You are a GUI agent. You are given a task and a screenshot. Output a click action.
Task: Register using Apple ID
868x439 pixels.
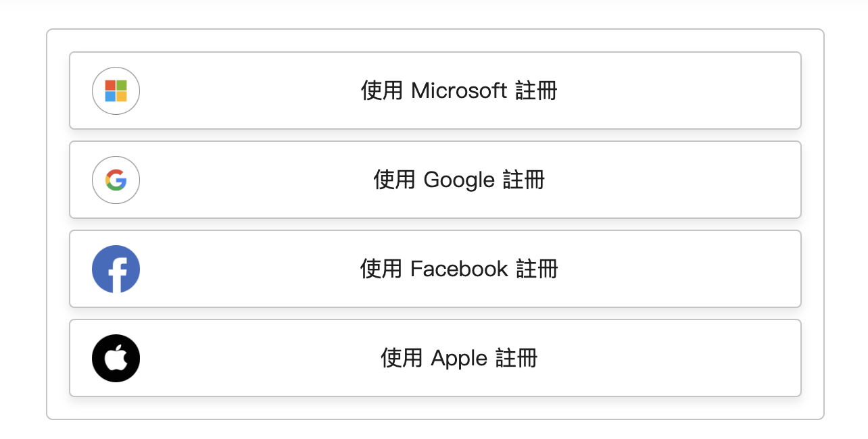[458, 358]
